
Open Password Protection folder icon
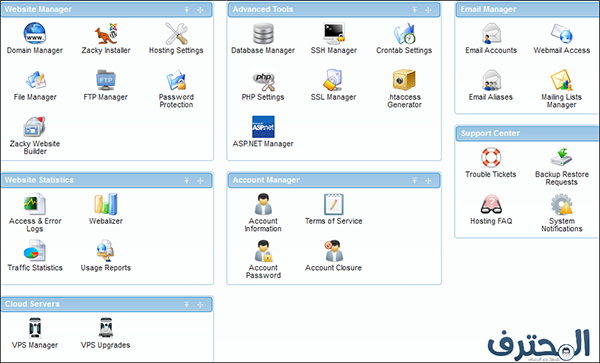click(176, 80)
